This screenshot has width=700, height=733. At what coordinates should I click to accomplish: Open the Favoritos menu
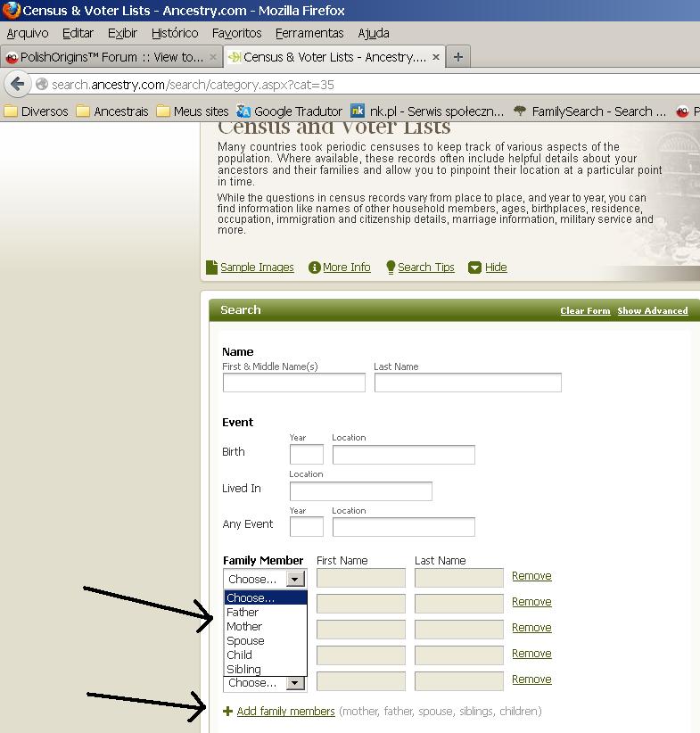coord(236,33)
